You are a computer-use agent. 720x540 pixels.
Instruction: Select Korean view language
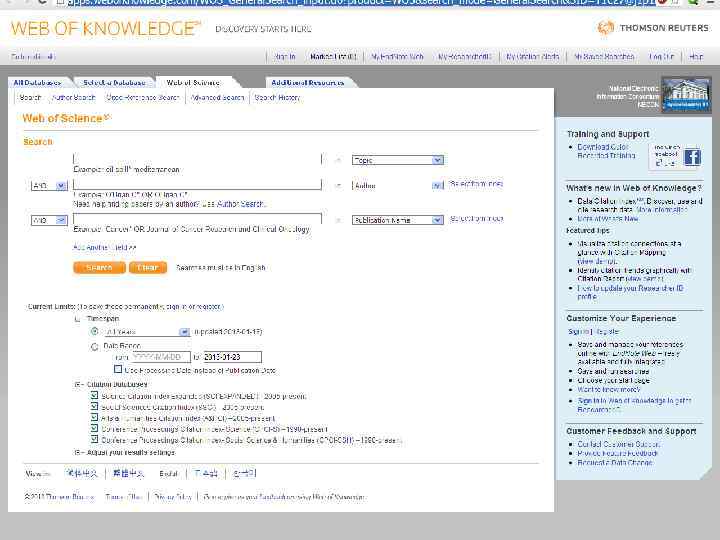click(x=244, y=473)
